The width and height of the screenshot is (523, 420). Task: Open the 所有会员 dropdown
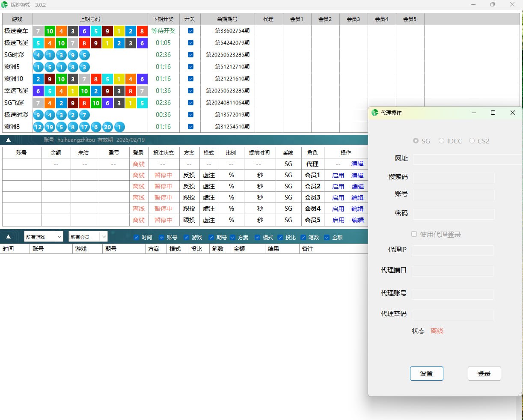click(88, 237)
